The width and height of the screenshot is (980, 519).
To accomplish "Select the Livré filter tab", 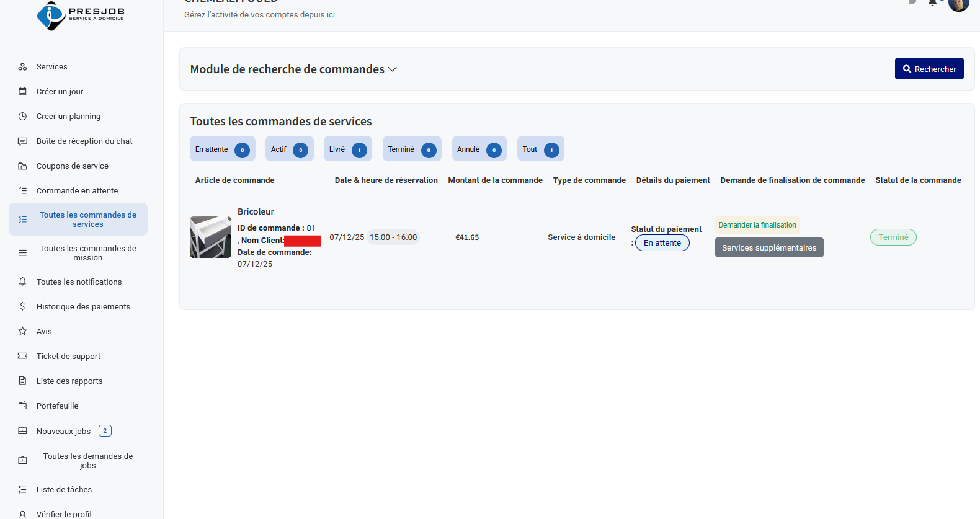I will (x=348, y=149).
